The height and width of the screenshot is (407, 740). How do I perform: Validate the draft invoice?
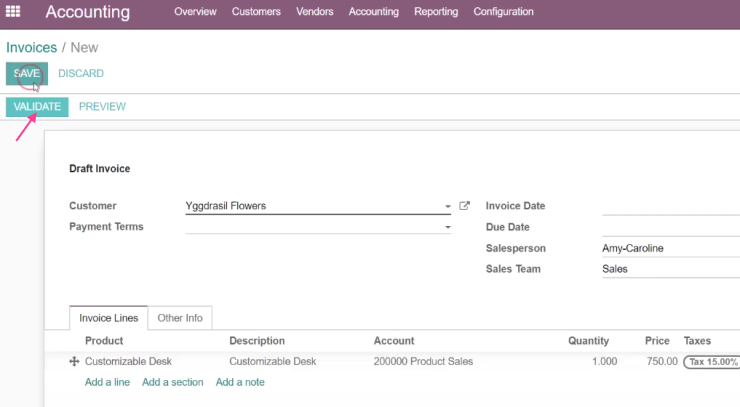pos(37,107)
